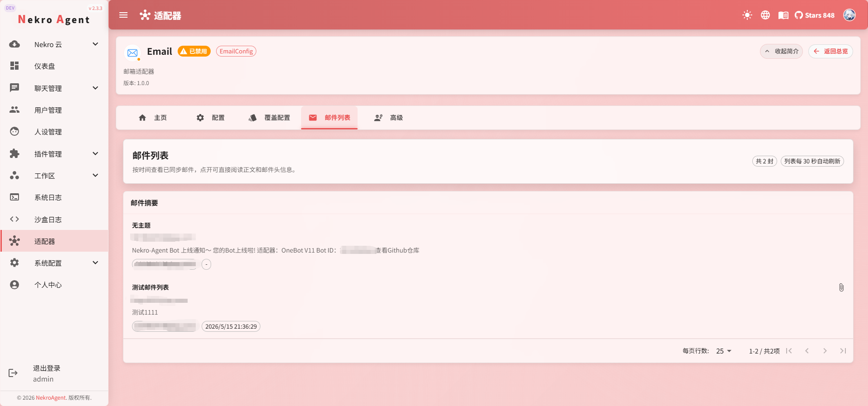The image size is (868, 406).
Task: Click the 聊天管理 chat icon
Action: click(x=14, y=88)
